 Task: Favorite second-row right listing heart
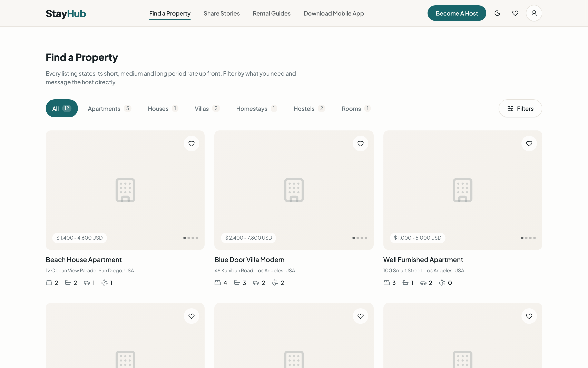click(529, 316)
